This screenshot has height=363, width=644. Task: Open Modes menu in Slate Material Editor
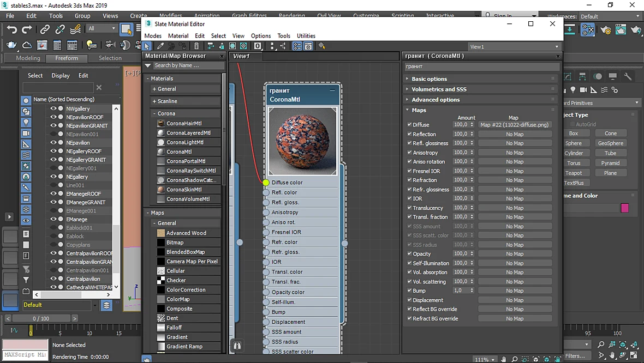click(x=153, y=35)
